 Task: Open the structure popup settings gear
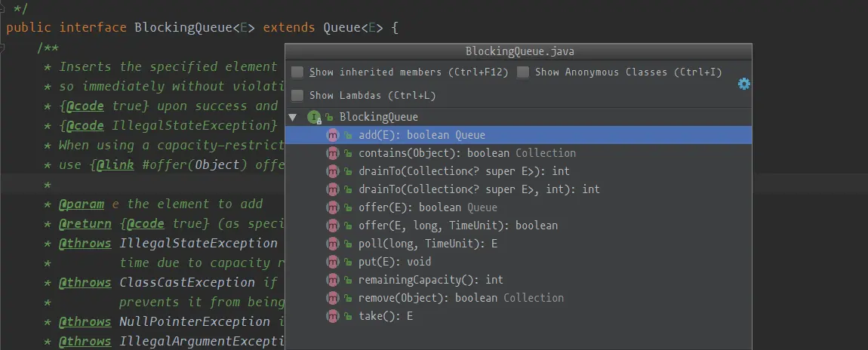tap(744, 84)
